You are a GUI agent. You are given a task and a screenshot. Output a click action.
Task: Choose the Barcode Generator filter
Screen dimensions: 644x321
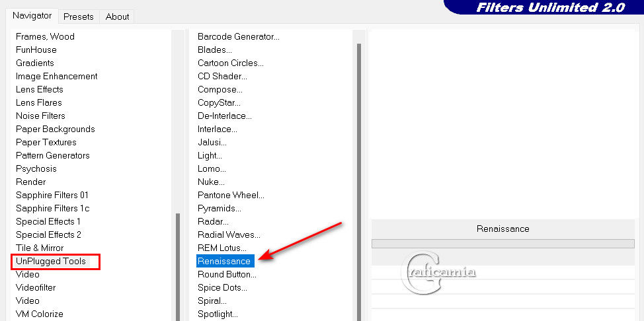pyautogui.click(x=239, y=36)
